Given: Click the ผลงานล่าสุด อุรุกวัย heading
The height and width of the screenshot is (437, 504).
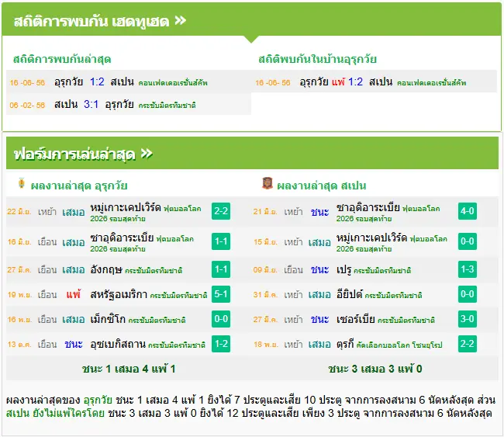Looking at the screenshot, I should pos(79,186).
